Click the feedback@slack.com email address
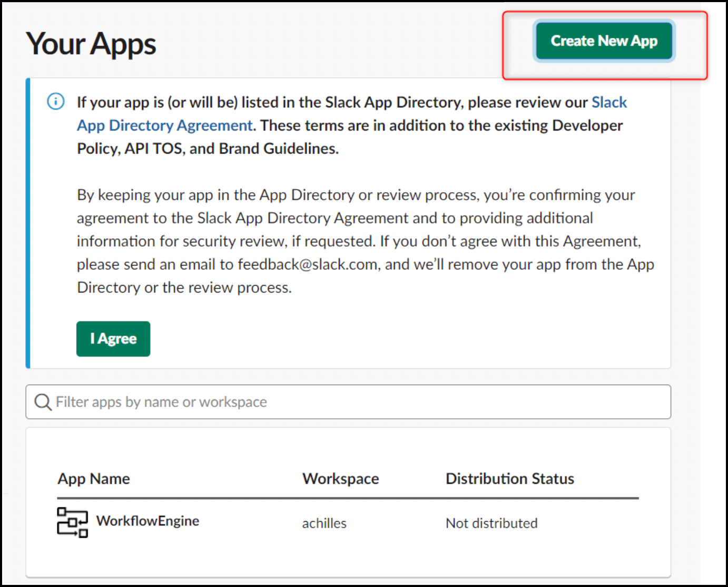Viewport: 728px width, 587px height. [x=308, y=265]
